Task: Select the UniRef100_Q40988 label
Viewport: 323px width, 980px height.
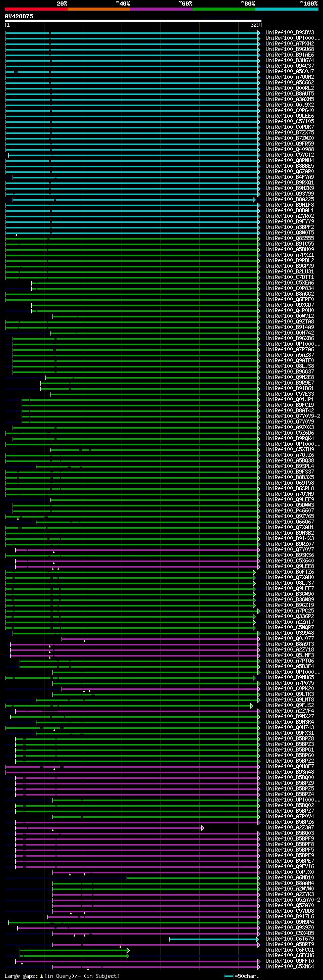Action: [290, 149]
